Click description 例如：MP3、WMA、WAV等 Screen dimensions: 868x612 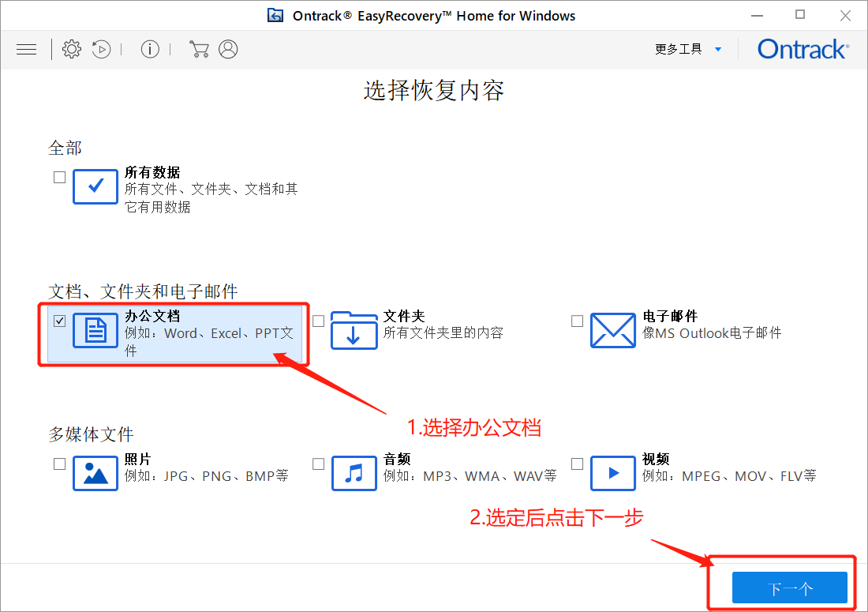[x=470, y=475]
